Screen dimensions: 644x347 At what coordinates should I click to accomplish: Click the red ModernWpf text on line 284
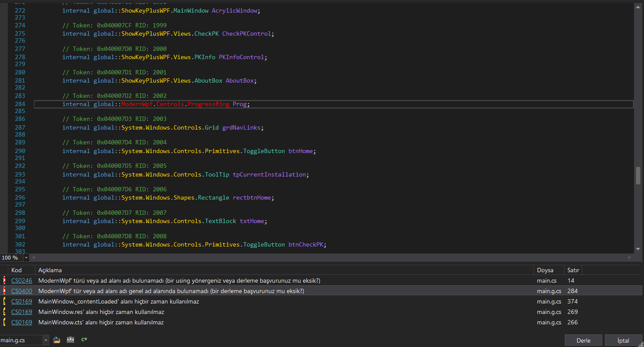(137, 104)
